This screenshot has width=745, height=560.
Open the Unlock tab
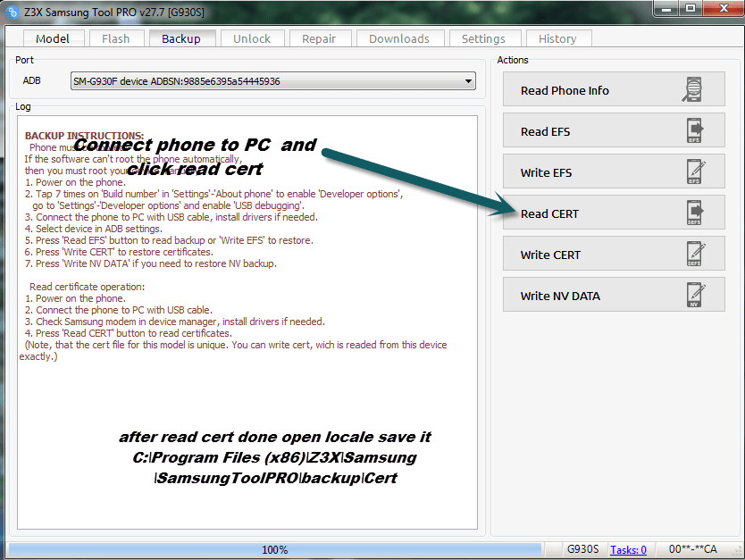coord(252,38)
